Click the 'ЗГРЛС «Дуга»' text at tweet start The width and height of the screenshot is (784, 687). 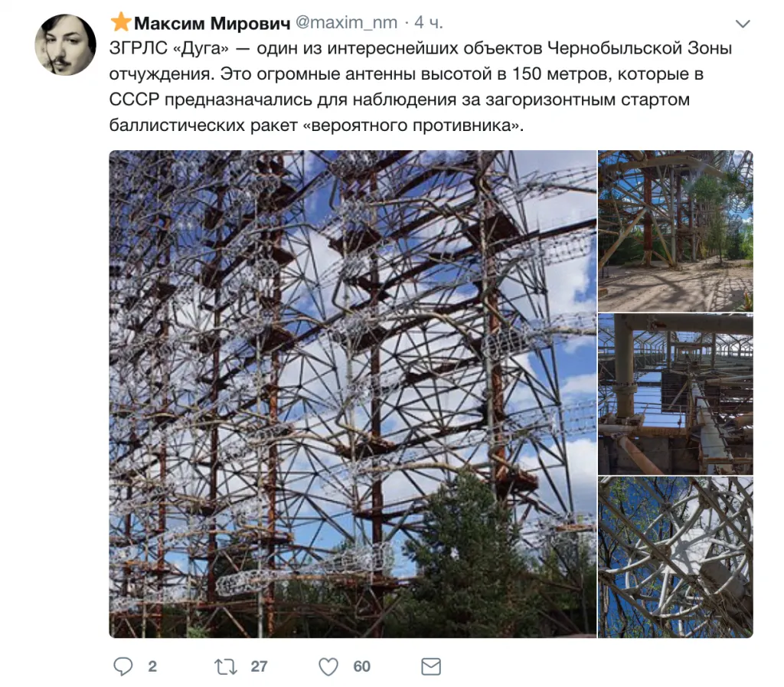[169, 48]
